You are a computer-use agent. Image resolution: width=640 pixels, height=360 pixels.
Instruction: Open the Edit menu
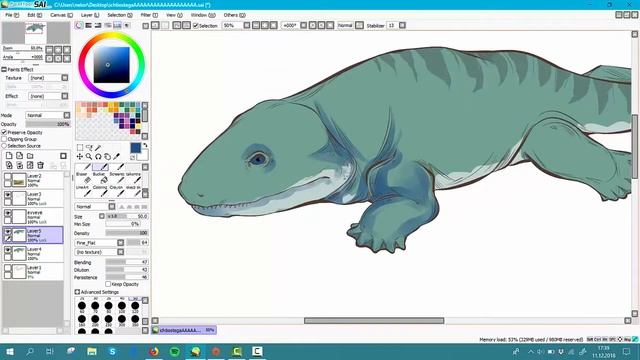(x=35, y=15)
